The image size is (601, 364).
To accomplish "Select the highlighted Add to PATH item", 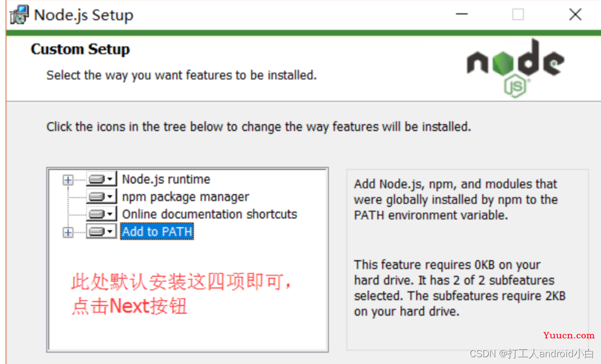I will 157,232.
